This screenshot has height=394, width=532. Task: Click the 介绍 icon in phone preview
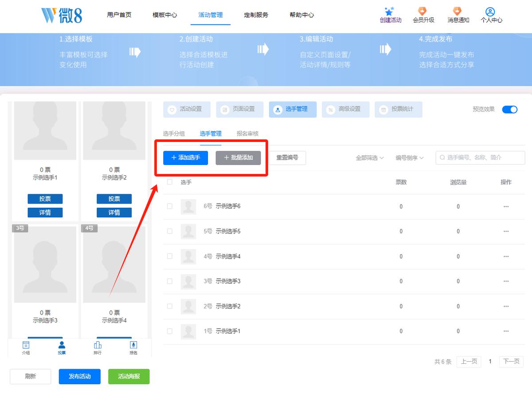pyautogui.click(x=26, y=345)
